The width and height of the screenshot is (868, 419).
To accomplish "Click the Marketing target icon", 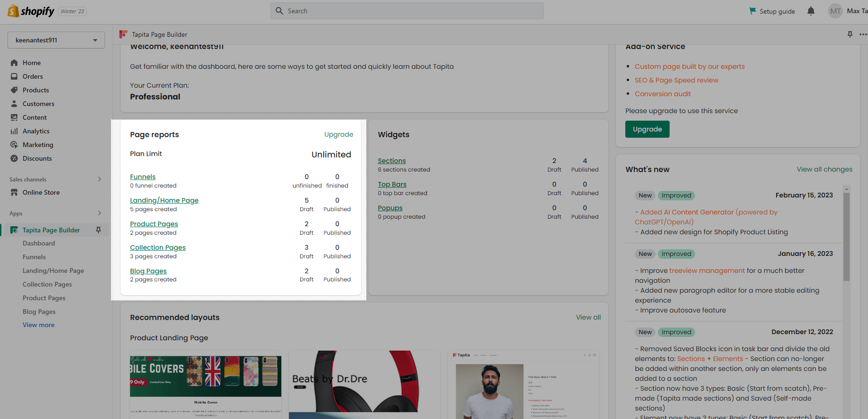I will click(14, 145).
